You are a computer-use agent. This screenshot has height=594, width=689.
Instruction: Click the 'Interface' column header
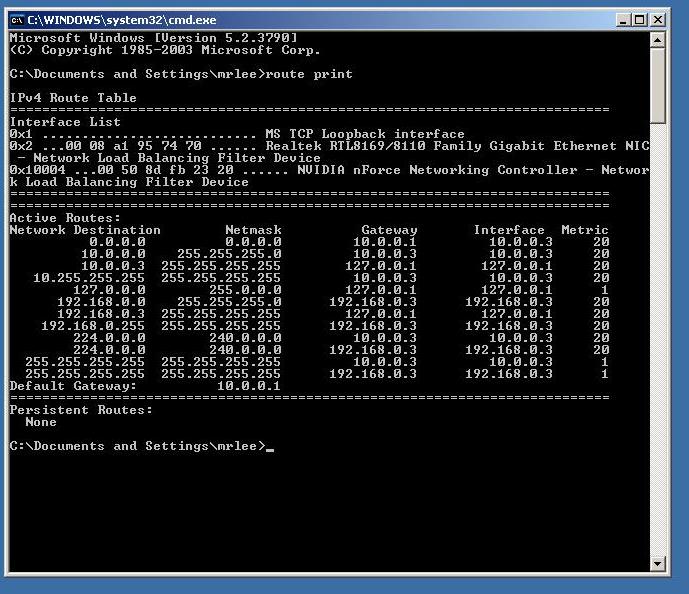[x=509, y=230]
